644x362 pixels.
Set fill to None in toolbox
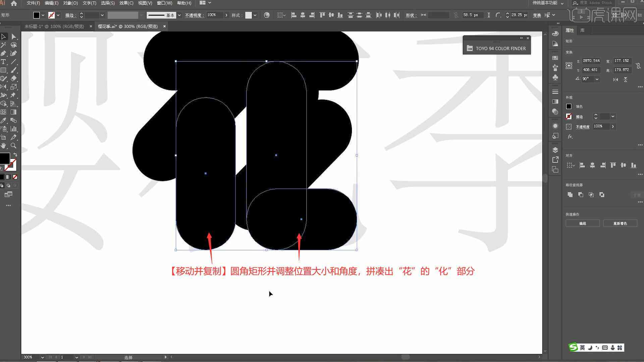tap(15, 177)
